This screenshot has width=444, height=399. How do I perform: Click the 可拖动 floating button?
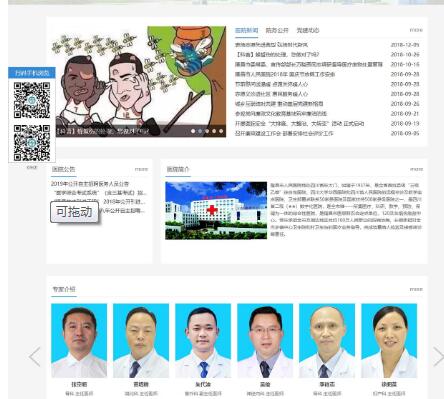[x=75, y=212]
